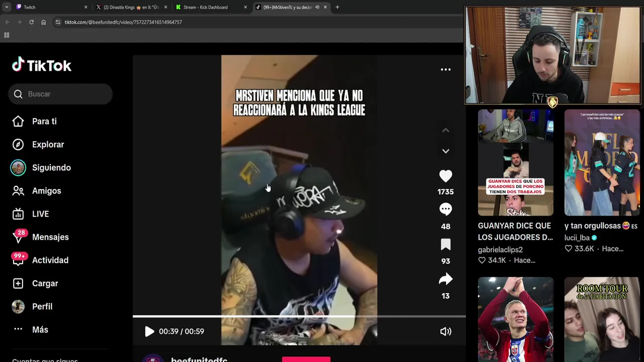The image size is (644, 362).
Task: Mute the video volume
Action: tap(446, 331)
